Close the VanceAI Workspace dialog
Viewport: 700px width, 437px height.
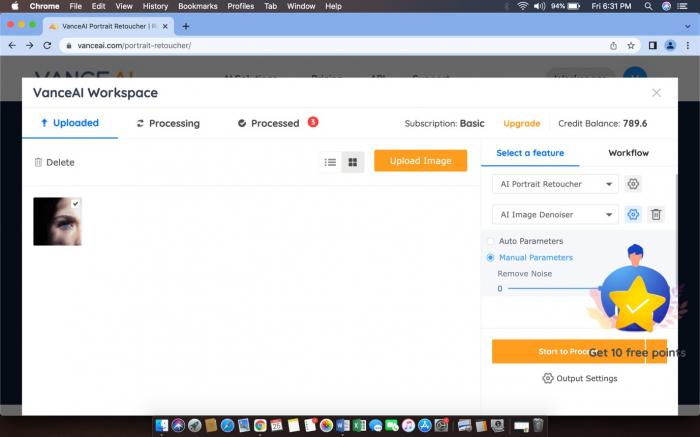point(656,93)
